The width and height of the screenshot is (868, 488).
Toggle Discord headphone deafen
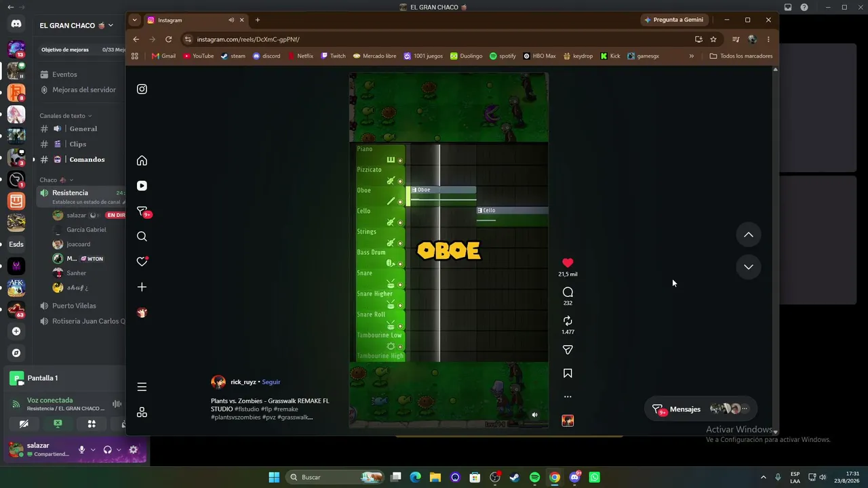107,449
